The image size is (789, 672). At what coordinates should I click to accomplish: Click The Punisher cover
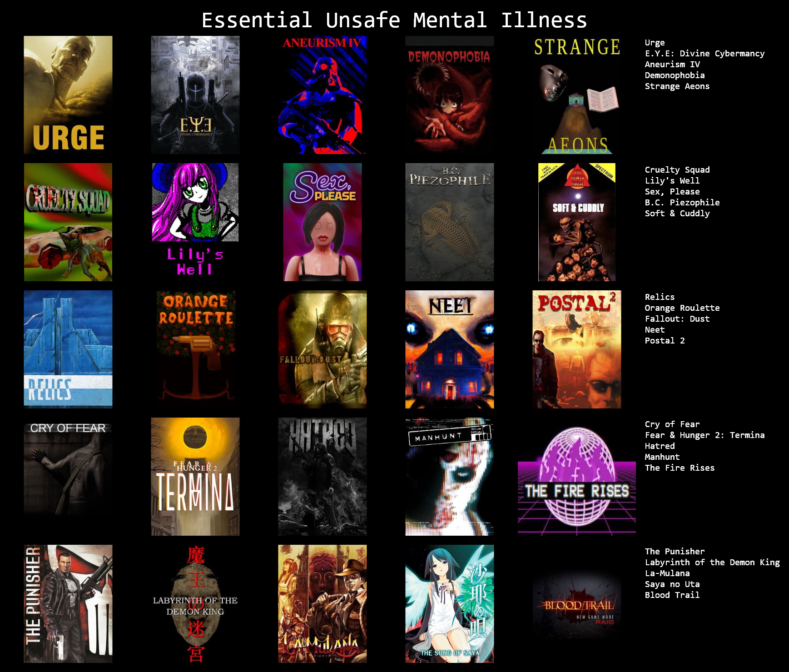click(68, 604)
